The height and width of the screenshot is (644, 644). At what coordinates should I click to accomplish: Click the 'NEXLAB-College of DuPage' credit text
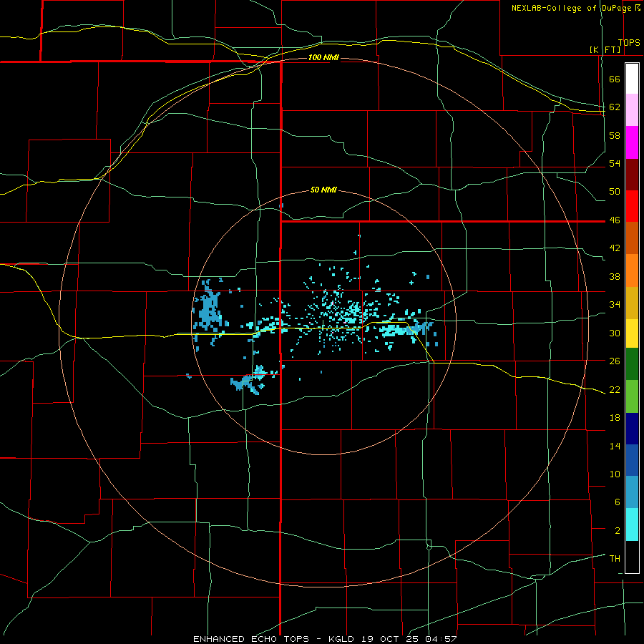coord(571,8)
